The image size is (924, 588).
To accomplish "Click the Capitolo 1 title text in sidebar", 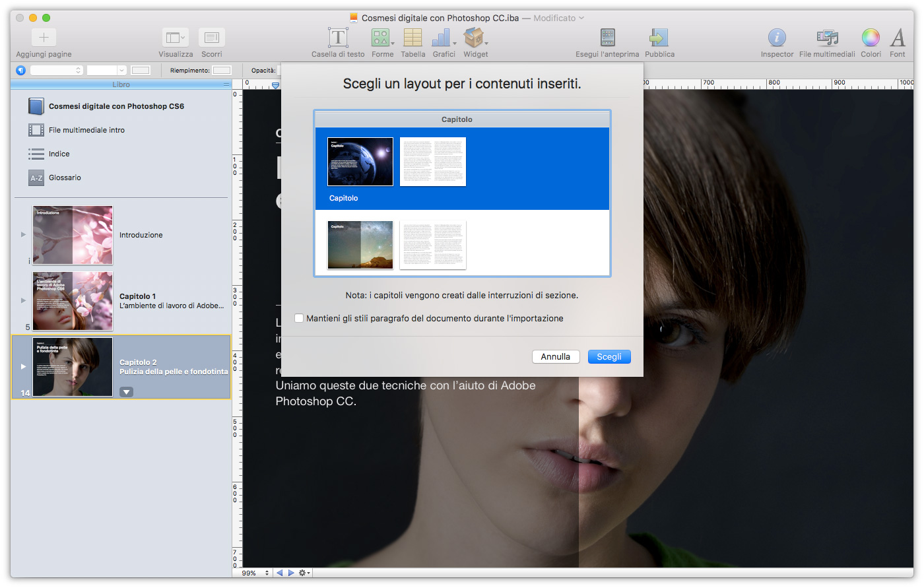I will pos(138,296).
